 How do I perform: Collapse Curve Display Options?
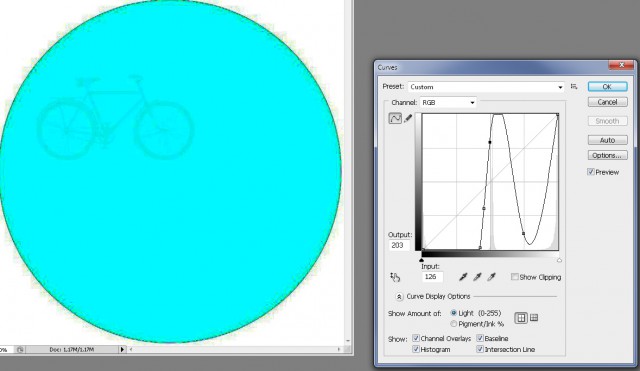pos(399,297)
